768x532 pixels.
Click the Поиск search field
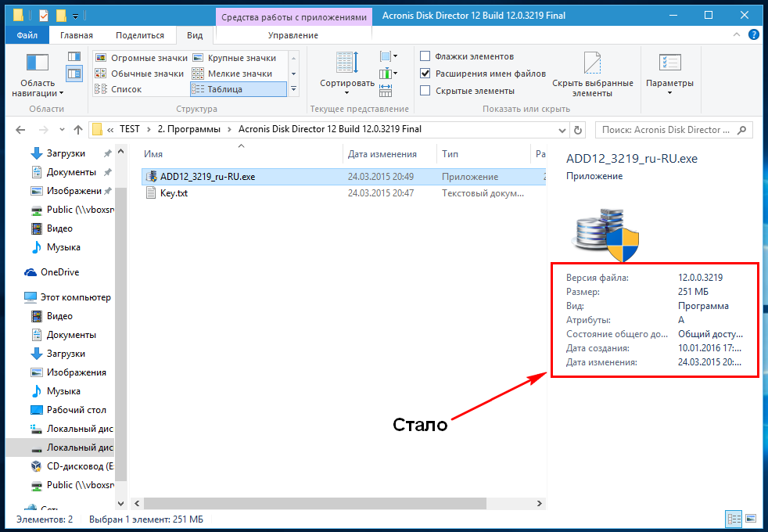tap(673, 130)
